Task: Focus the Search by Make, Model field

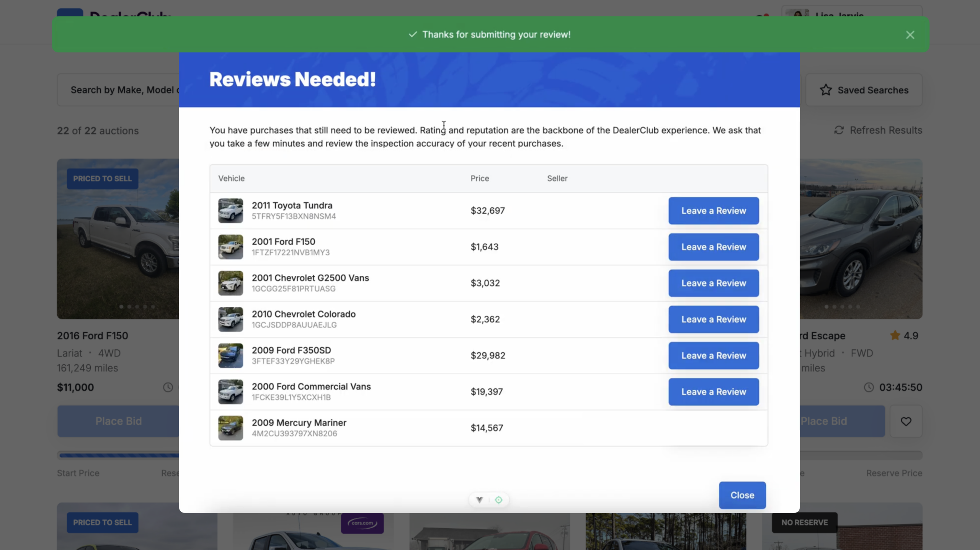Action: click(118, 90)
